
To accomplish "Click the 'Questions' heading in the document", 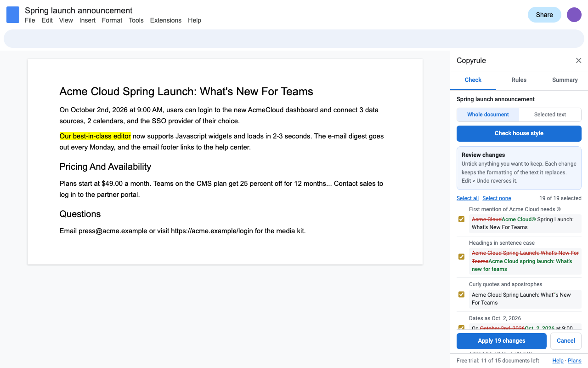I will [80, 214].
